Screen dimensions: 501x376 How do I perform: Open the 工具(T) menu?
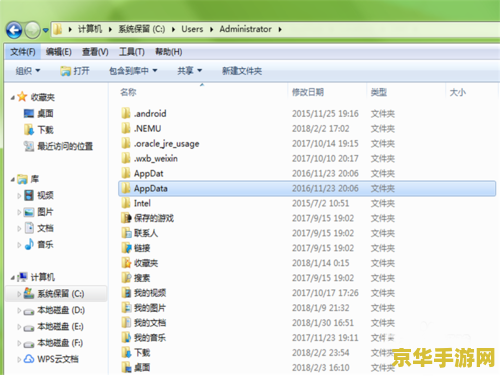pos(132,52)
